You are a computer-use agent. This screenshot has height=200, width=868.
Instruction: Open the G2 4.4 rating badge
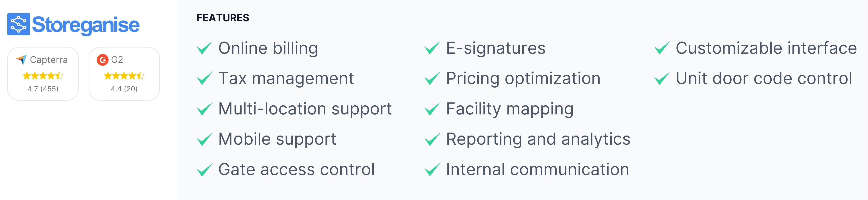tap(124, 74)
